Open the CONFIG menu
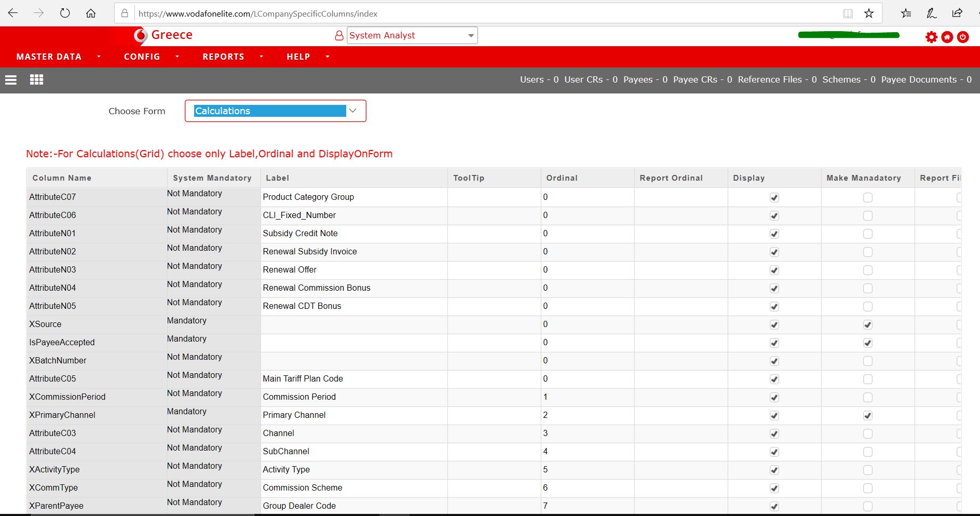The width and height of the screenshot is (980, 516). coord(142,57)
